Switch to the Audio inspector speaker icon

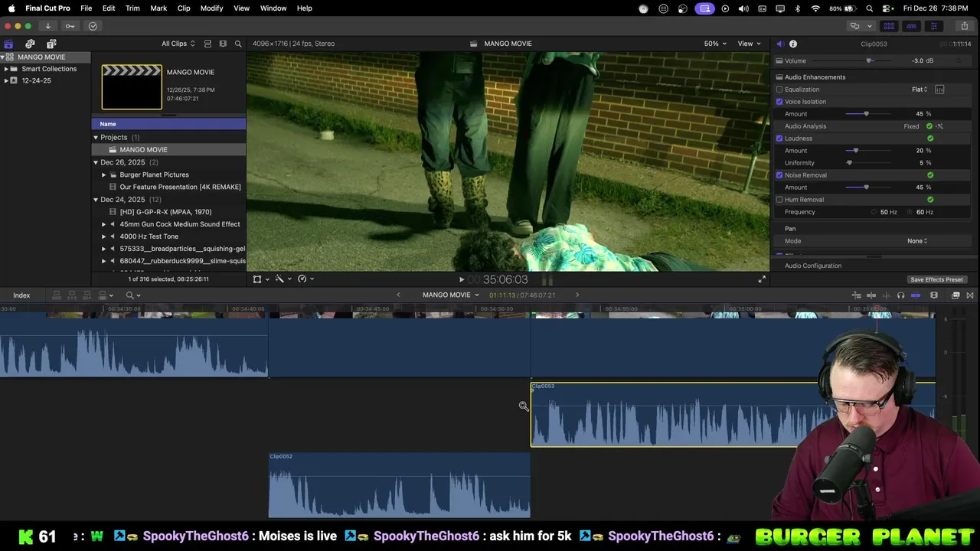pyautogui.click(x=779, y=44)
